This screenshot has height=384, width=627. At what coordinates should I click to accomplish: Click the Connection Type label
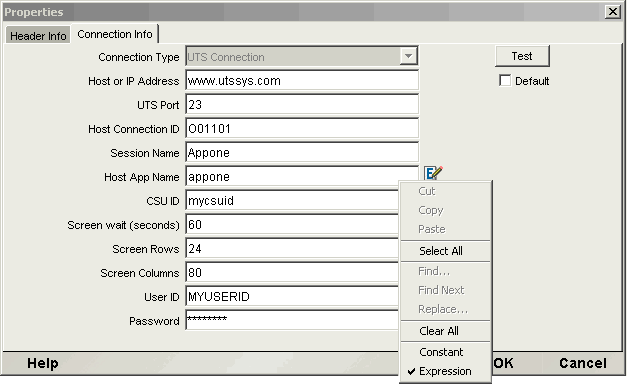(139, 57)
